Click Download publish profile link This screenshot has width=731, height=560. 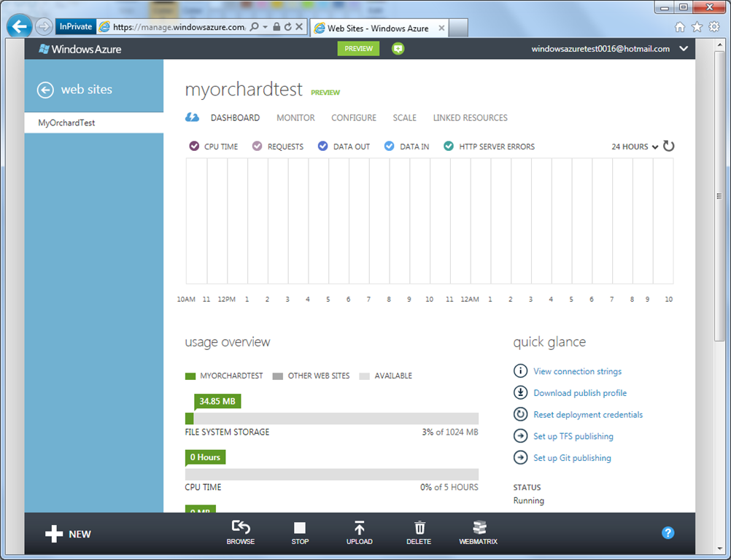tap(580, 393)
